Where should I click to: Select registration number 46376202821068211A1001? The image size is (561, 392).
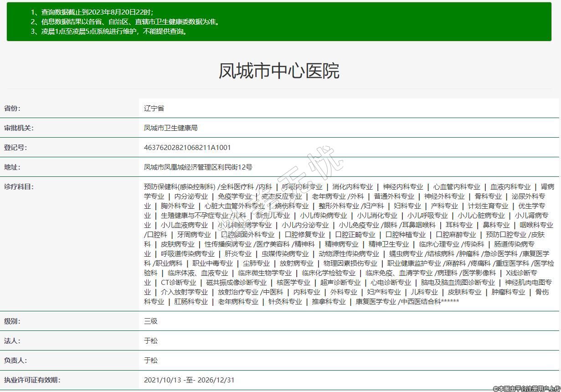[x=187, y=148]
